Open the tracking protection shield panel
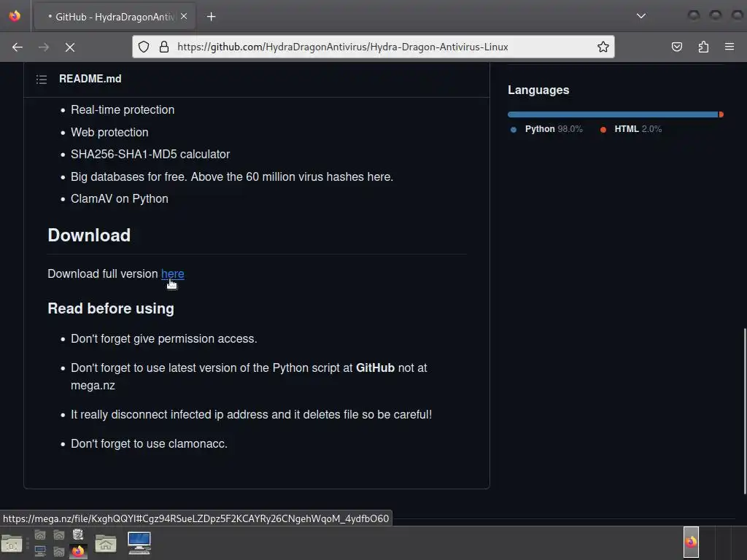Screen dimensions: 747x560 144,47
